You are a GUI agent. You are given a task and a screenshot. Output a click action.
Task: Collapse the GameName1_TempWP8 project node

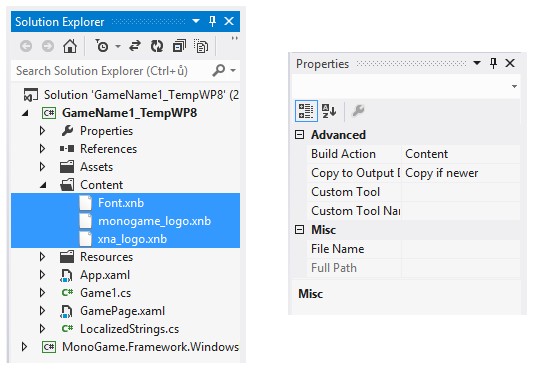click(25, 113)
